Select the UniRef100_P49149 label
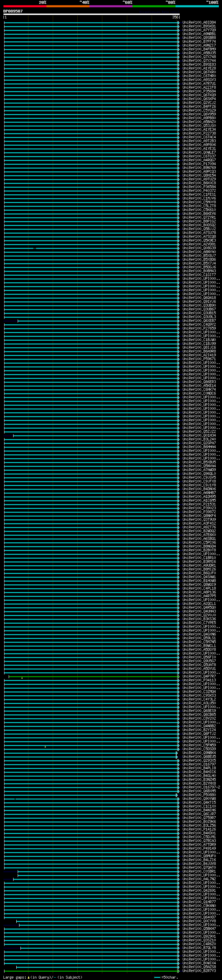 click(x=199, y=848)
